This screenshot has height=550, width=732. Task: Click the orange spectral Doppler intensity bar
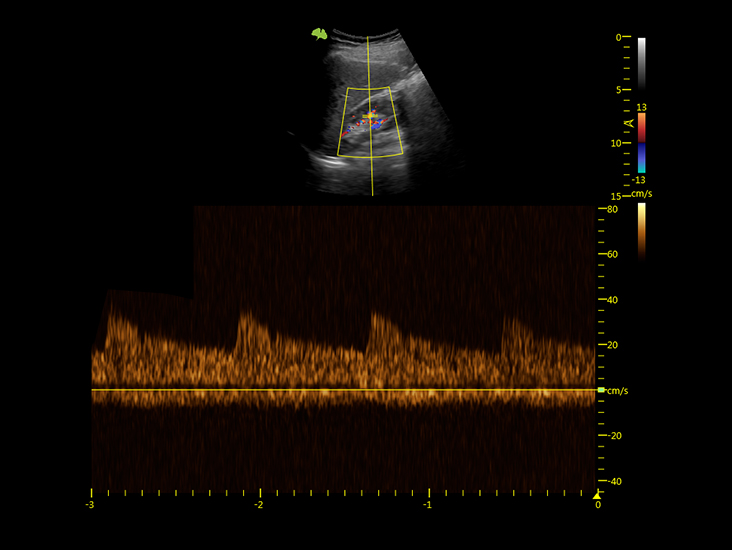click(641, 230)
